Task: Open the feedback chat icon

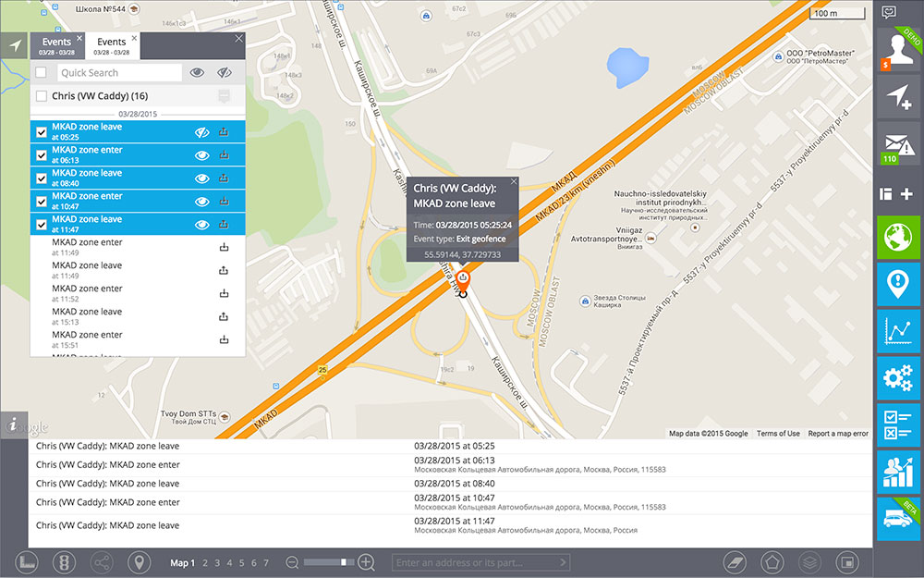Action: point(889,12)
